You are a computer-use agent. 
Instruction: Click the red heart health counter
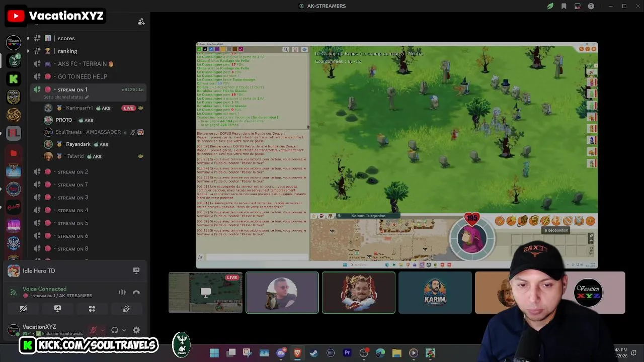pos(472,218)
